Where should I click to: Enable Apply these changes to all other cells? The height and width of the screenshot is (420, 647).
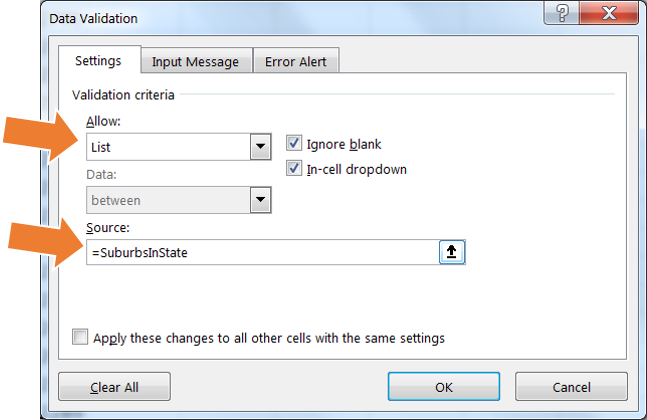[x=80, y=337]
